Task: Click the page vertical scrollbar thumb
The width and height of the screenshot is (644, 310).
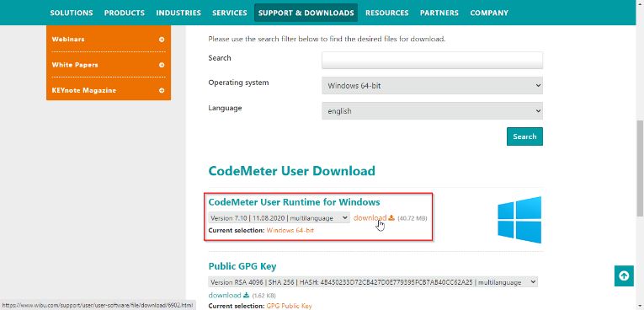Action: 640,168
